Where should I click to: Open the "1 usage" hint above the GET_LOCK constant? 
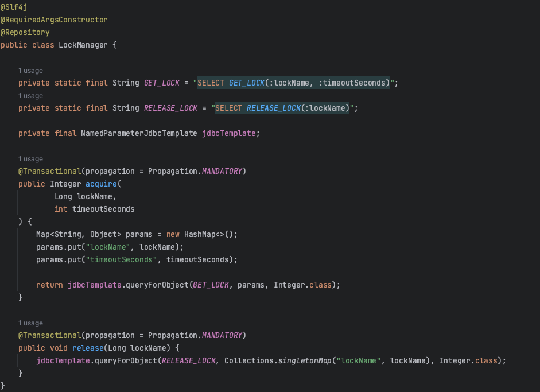pyautogui.click(x=30, y=70)
